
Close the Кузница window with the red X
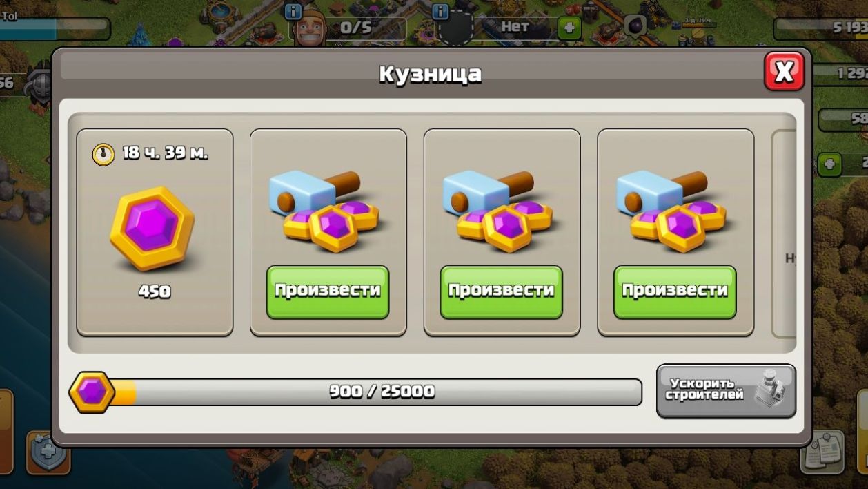[785, 71]
